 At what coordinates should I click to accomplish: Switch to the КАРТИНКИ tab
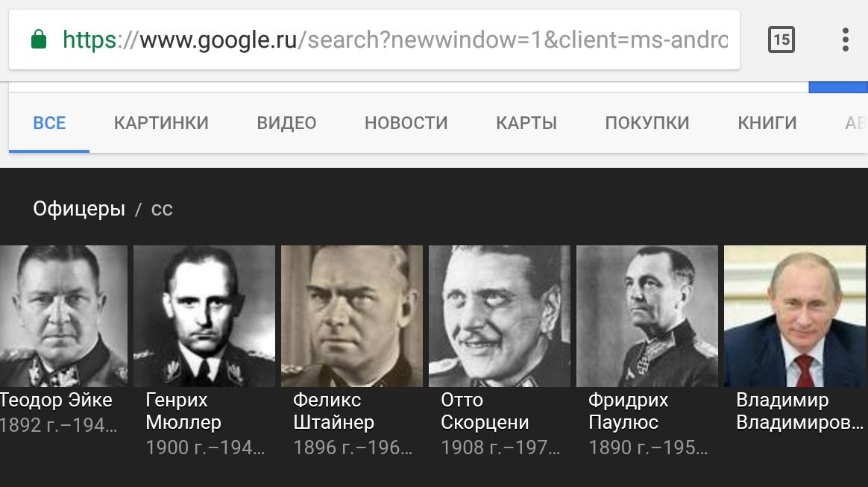pos(161,123)
